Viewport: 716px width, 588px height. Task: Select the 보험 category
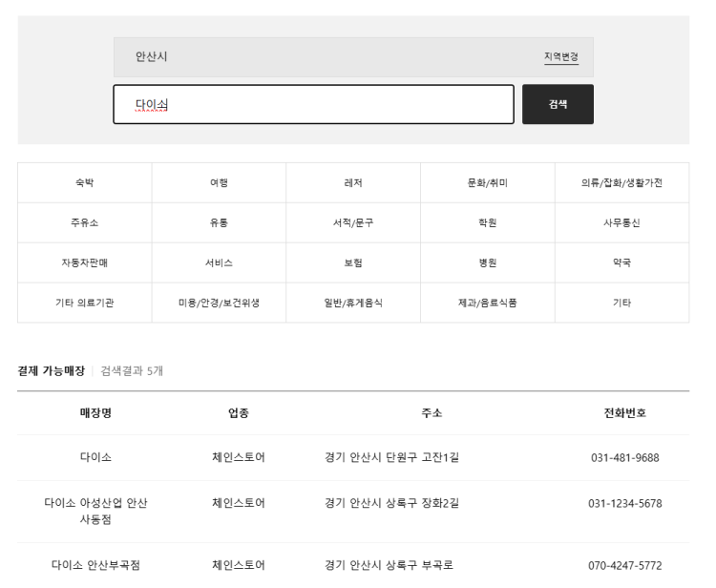click(353, 262)
